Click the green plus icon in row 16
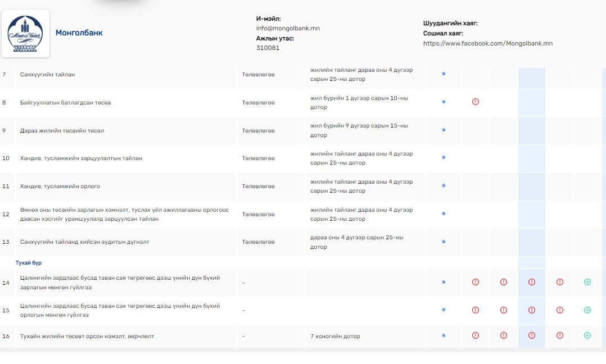Viewport: 606px width, 364px height. point(587,335)
